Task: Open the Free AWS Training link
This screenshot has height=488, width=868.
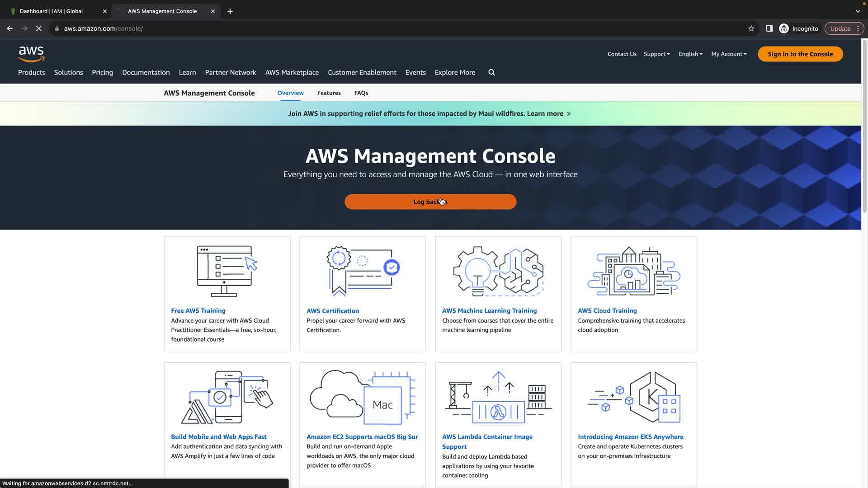Action: tap(198, 310)
